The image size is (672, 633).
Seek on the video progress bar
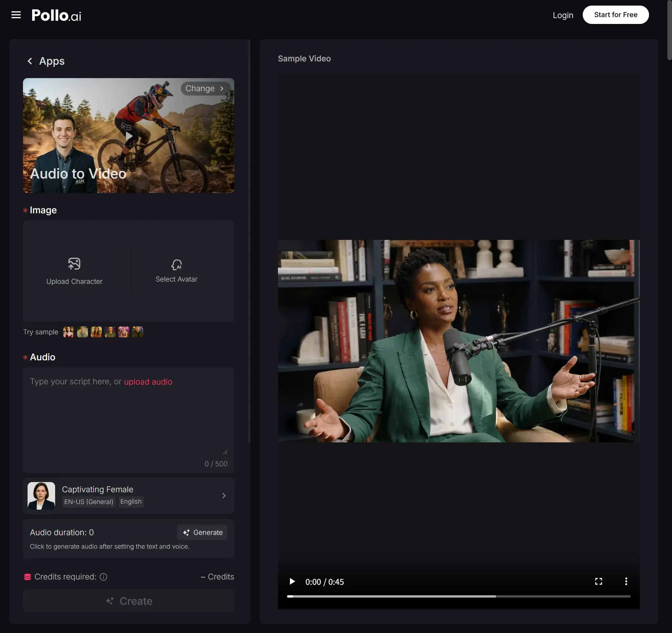tap(458, 597)
